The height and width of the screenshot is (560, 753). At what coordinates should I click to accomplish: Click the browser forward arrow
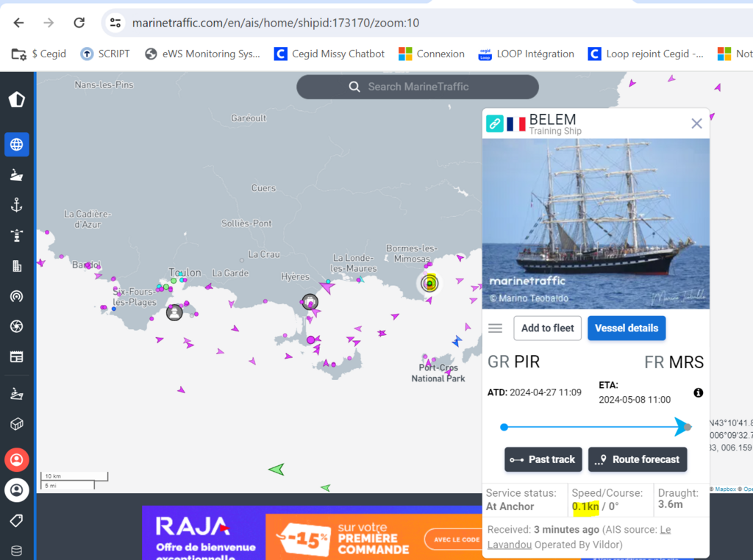click(49, 23)
